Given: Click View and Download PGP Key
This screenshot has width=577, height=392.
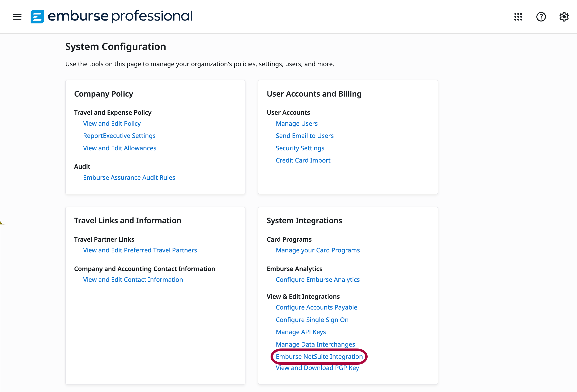Looking at the screenshot, I should 317,367.
